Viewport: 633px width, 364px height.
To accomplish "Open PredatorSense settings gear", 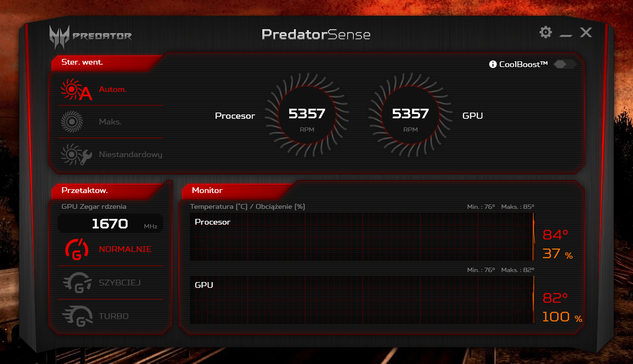I will 546,33.
